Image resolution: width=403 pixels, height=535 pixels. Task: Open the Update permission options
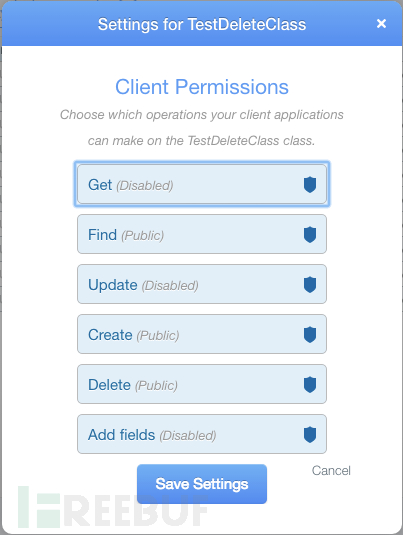[x=202, y=284]
